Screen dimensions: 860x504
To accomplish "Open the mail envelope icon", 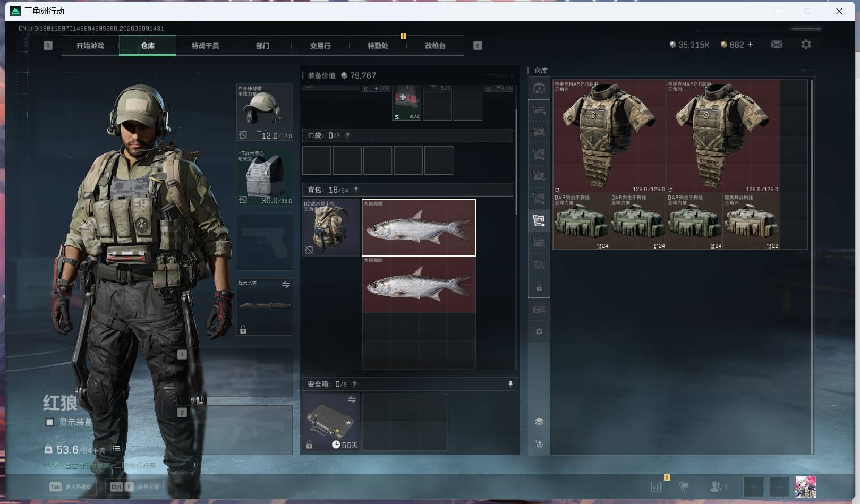I will (777, 45).
